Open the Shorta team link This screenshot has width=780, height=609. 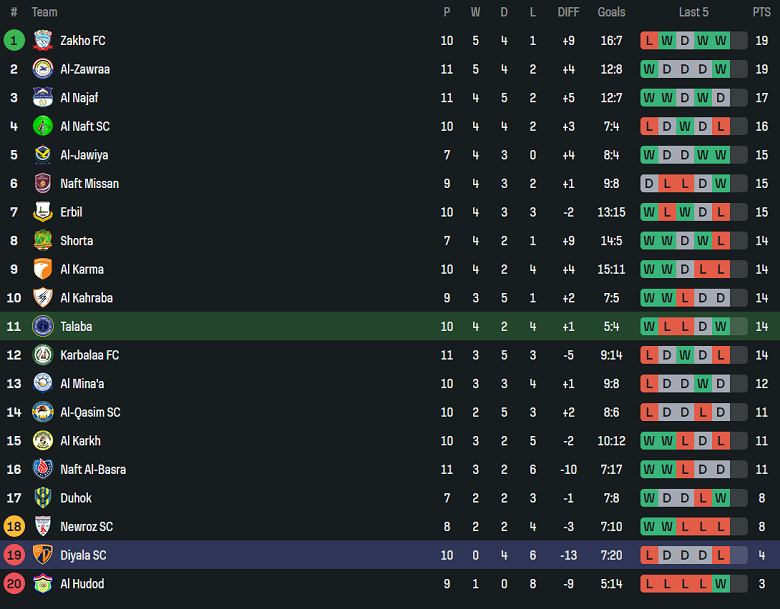[76, 241]
